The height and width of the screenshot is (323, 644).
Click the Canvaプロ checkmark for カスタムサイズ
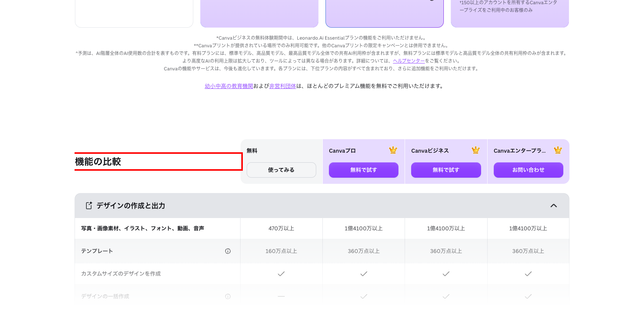point(363,274)
